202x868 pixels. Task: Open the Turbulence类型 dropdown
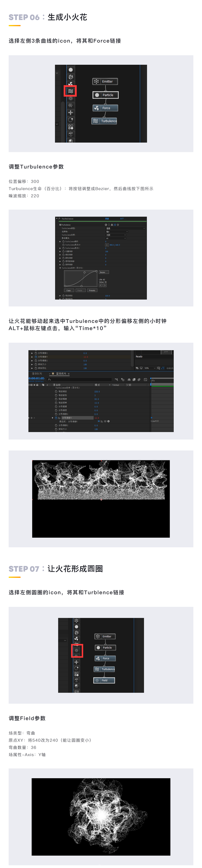125,229
